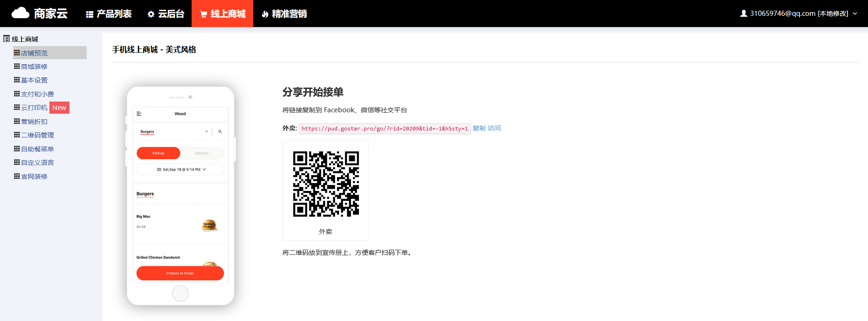Viewport: 868px width, 321px height.
Task: Click the 复制 link to copy URL
Action: point(479,128)
